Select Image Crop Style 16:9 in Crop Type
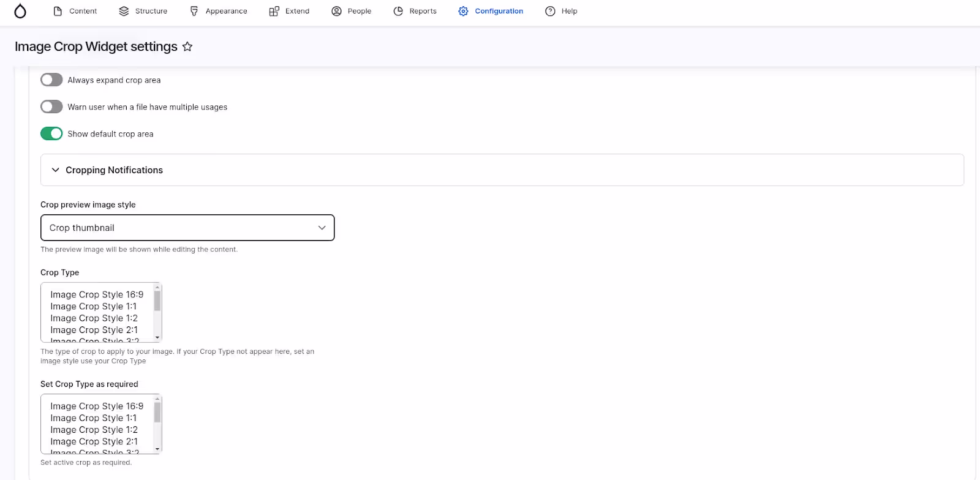Viewport: 980px width, 480px height. 97,294
